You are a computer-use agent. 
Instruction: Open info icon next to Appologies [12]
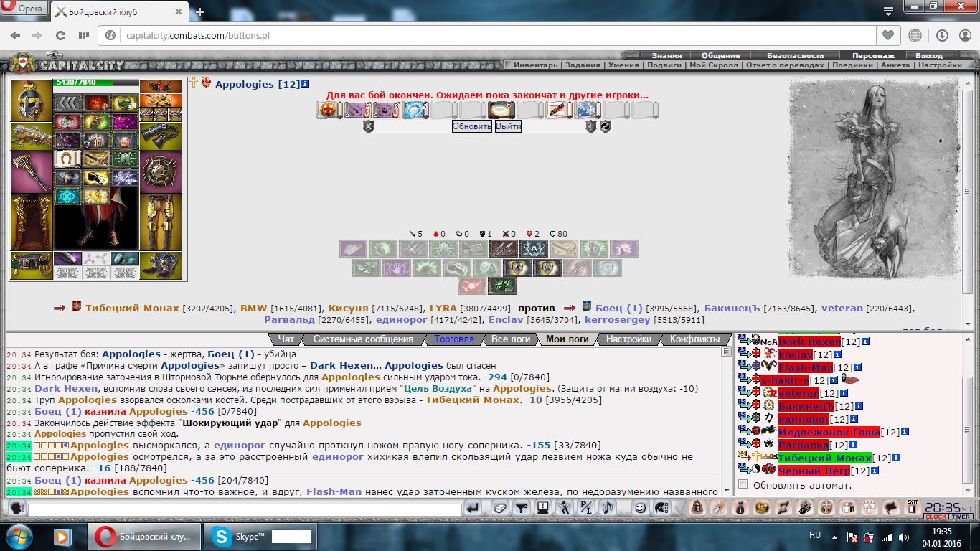pos(305,84)
